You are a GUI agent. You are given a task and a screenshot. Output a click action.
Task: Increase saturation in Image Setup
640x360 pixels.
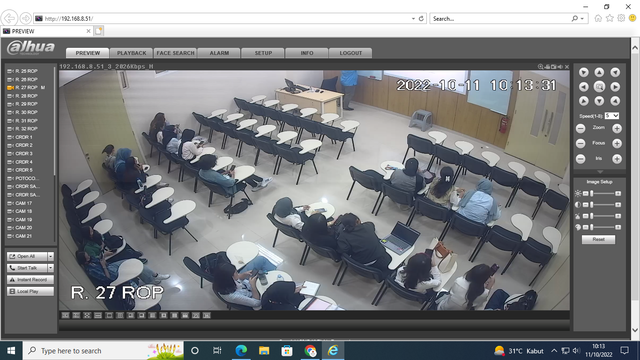tap(618, 216)
